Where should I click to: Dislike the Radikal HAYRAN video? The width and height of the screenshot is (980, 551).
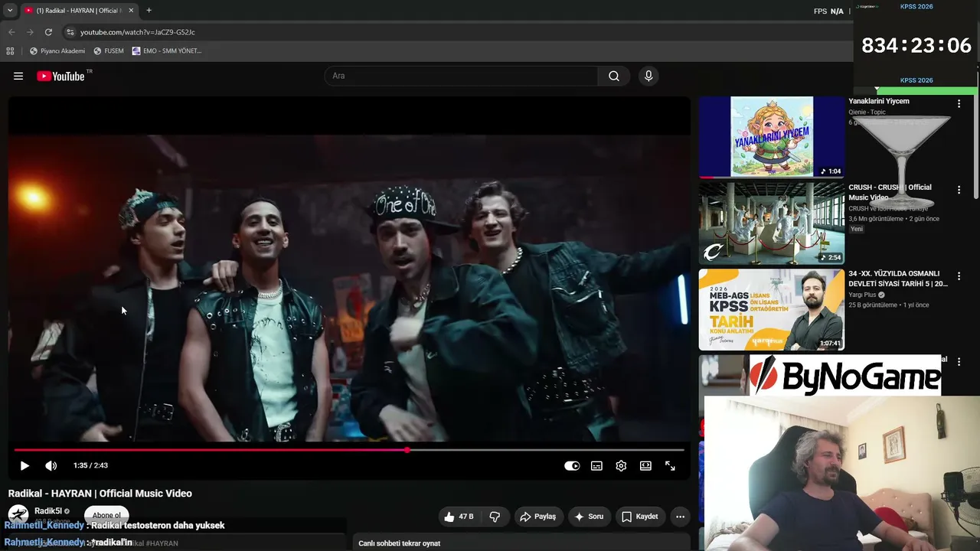tap(495, 517)
